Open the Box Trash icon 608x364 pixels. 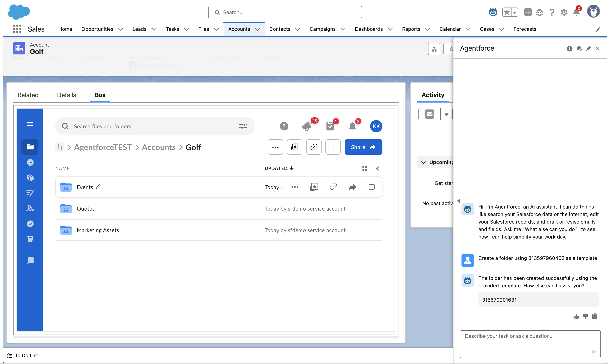[30, 239]
